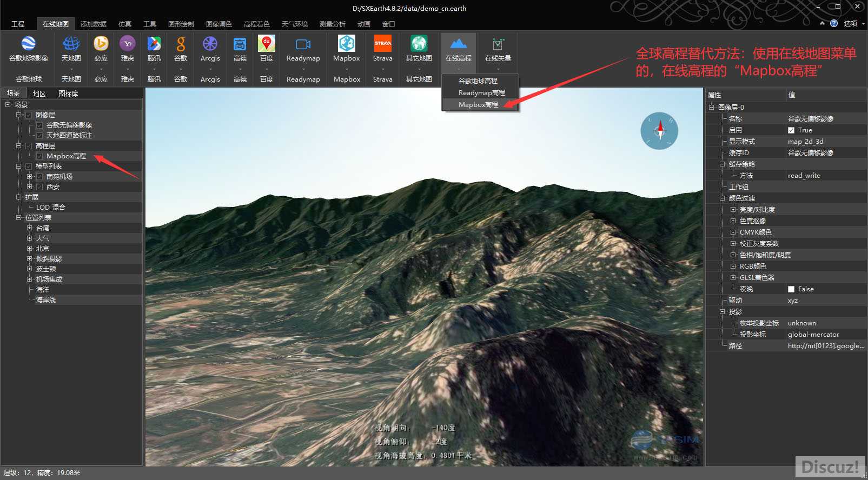Choose Mapbox高程 from the dropdown menu
868x480 pixels.
pyautogui.click(x=480, y=105)
